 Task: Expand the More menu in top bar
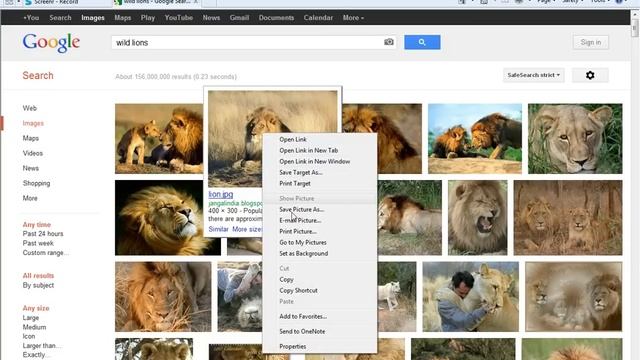tap(353, 18)
